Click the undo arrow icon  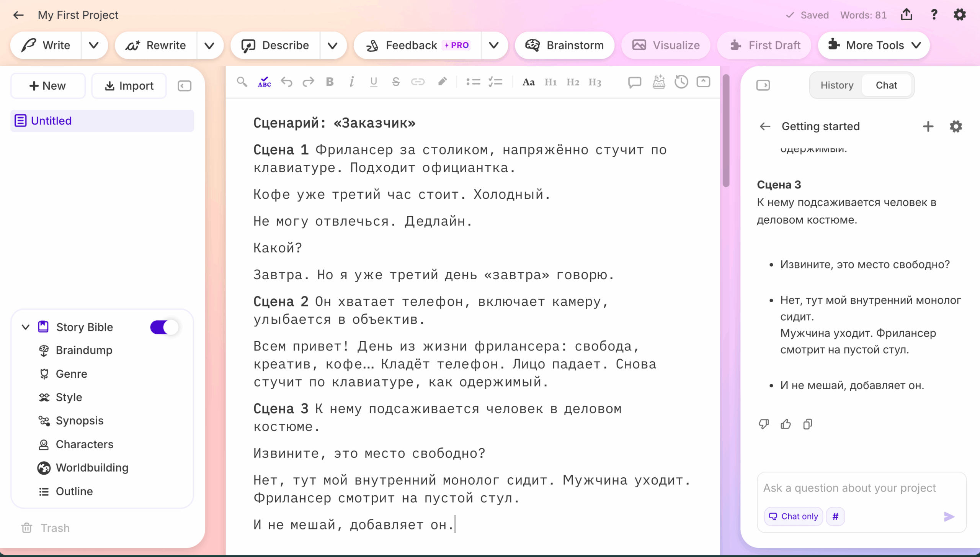click(x=286, y=82)
